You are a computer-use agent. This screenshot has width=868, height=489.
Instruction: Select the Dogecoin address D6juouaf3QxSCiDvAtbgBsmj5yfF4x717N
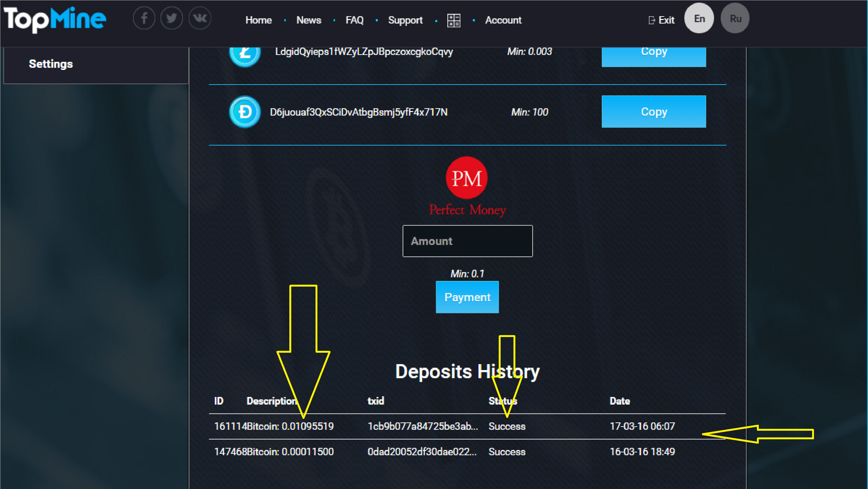tap(359, 112)
